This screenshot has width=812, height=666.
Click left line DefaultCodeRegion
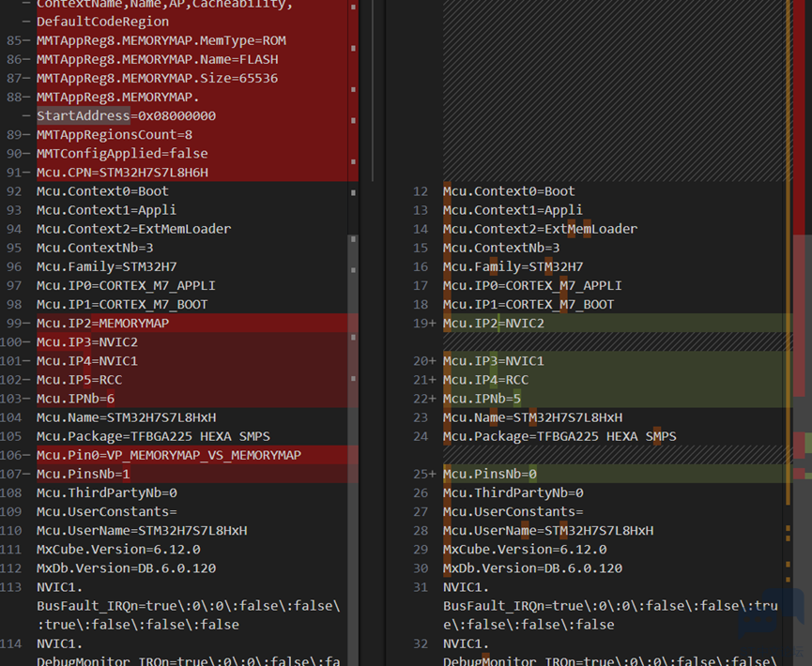102,22
